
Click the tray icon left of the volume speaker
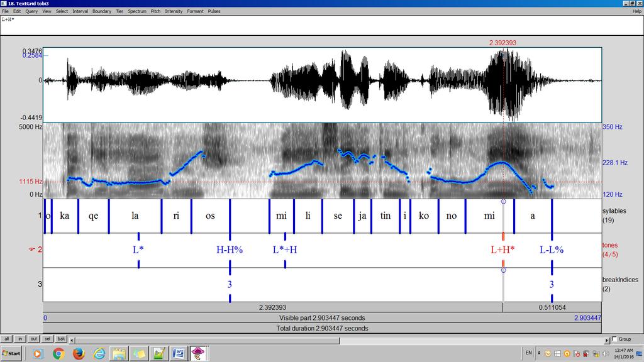point(596,353)
